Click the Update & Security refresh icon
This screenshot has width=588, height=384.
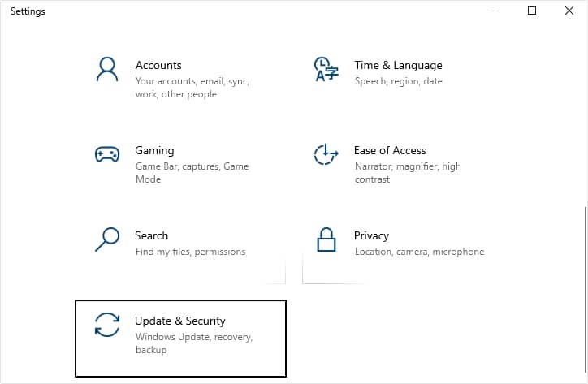pyautogui.click(x=107, y=325)
